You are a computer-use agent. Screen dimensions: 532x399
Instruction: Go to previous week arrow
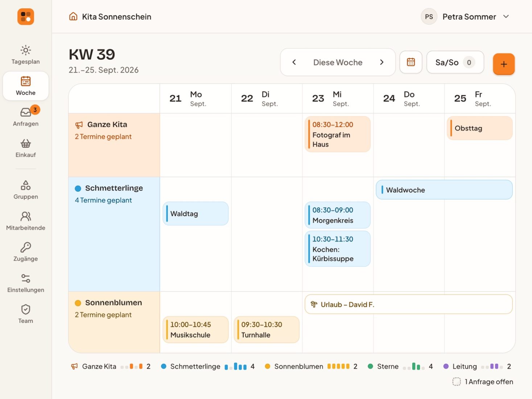click(x=294, y=62)
